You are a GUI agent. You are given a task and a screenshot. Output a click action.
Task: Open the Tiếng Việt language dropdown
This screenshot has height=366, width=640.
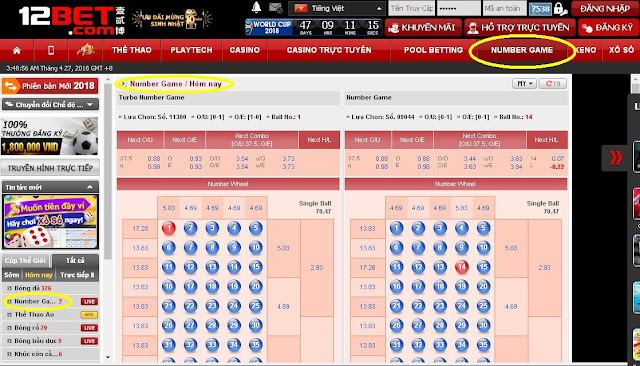tap(336, 8)
